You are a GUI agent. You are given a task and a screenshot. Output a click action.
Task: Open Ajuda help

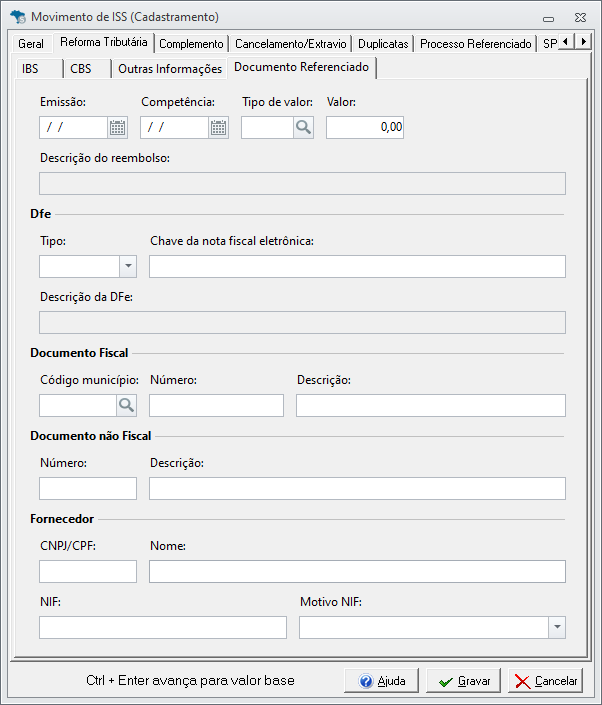tap(381, 681)
